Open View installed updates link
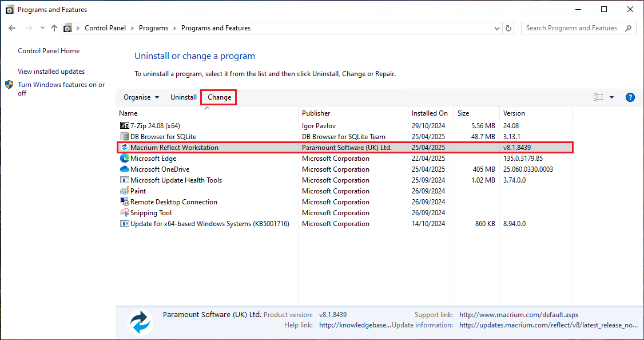 point(51,72)
